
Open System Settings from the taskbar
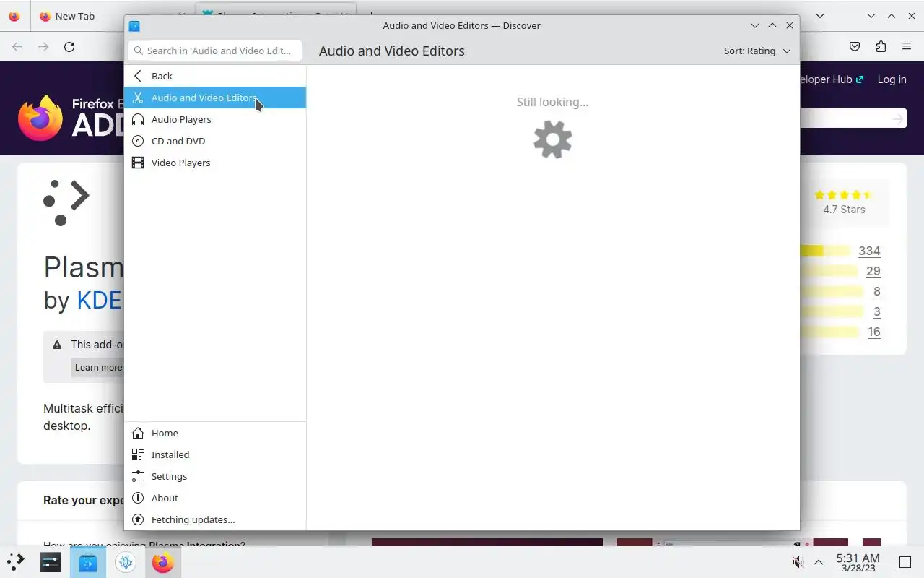[51, 562]
